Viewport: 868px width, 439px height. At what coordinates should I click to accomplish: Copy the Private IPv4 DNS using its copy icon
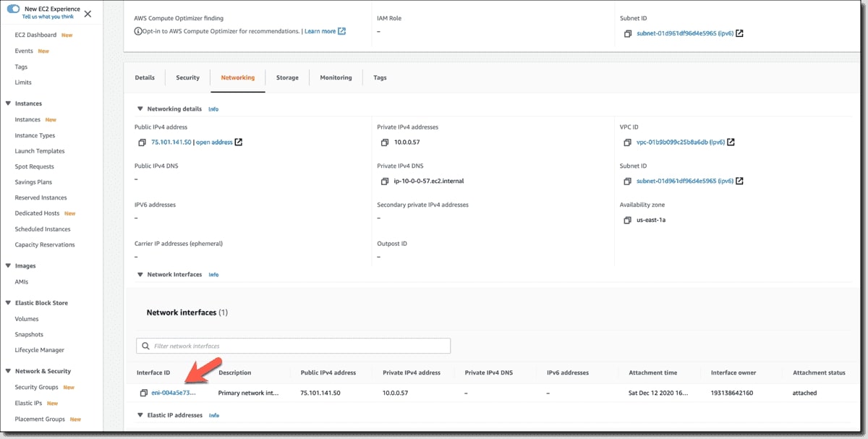[x=385, y=181]
